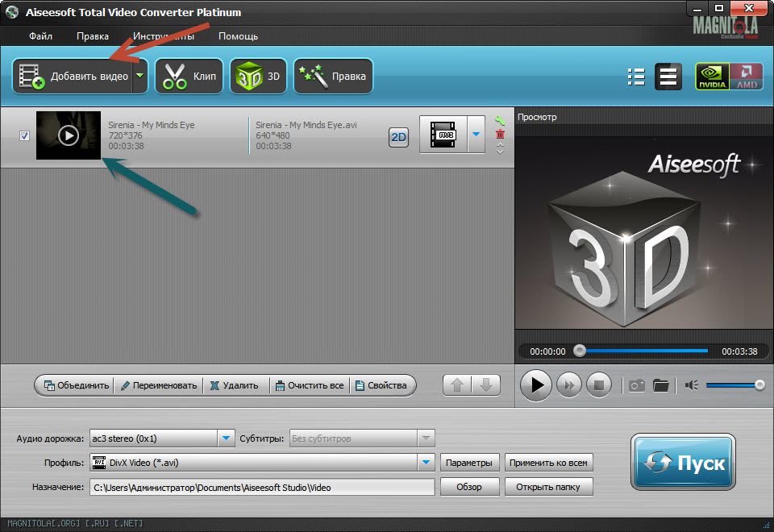Viewport: 774px width, 532px height.
Task: Open the 3D settings tool
Action: pos(258,77)
